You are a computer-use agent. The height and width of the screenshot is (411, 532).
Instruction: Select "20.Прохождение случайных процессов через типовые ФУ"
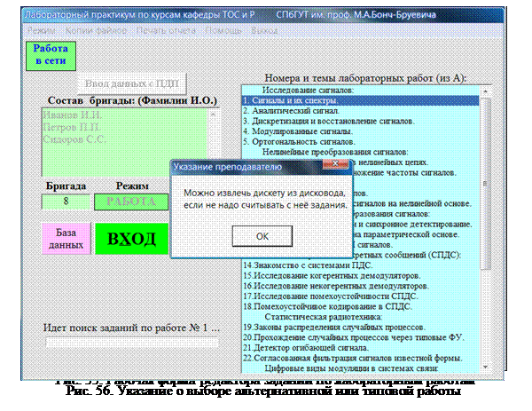(x=360, y=337)
